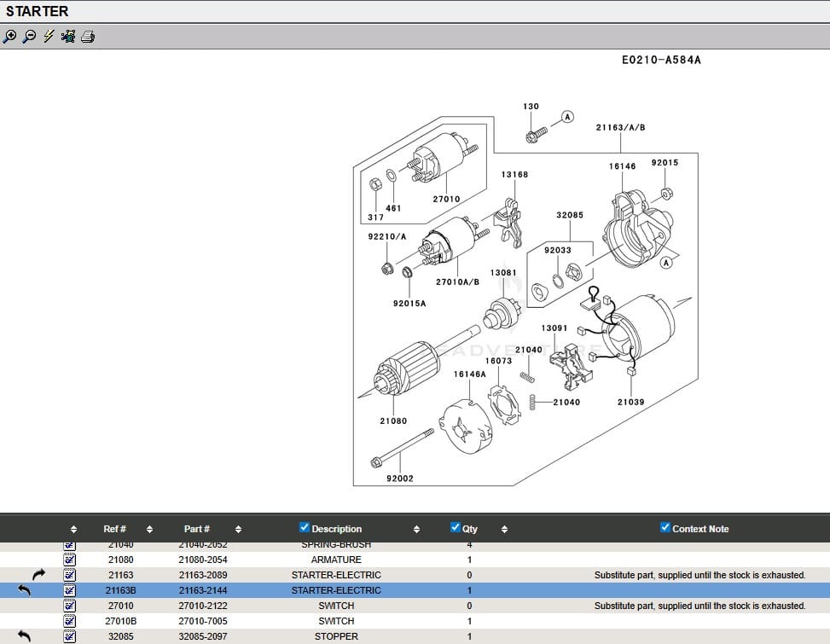Screen dimensions: 830x644
Task: Click sort arrows right of Description header
Action: (x=416, y=529)
